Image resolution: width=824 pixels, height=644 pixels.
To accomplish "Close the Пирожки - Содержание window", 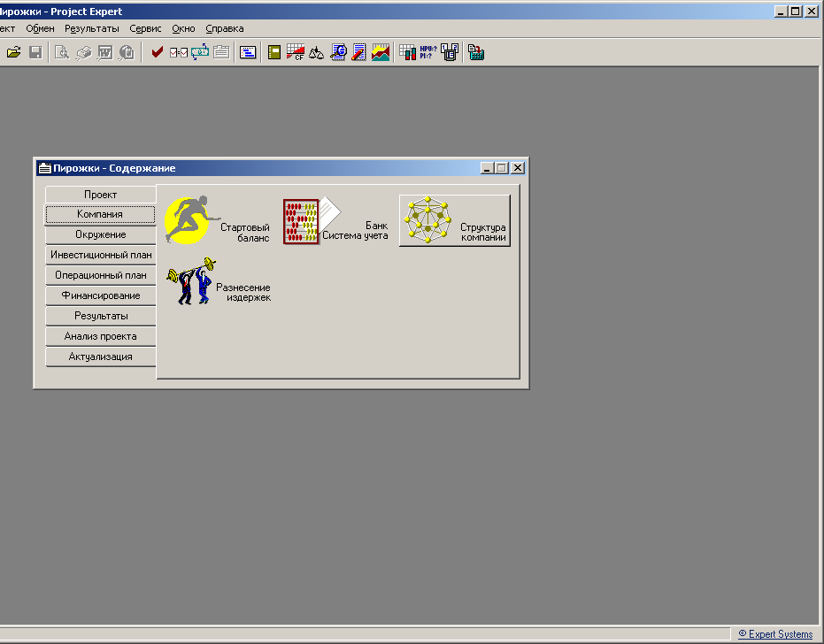I will click(x=518, y=168).
